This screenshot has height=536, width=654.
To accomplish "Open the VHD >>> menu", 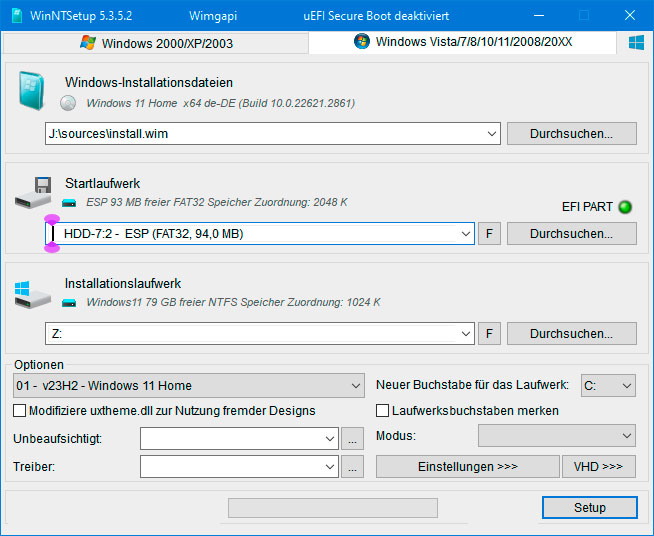I will click(x=599, y=466).
